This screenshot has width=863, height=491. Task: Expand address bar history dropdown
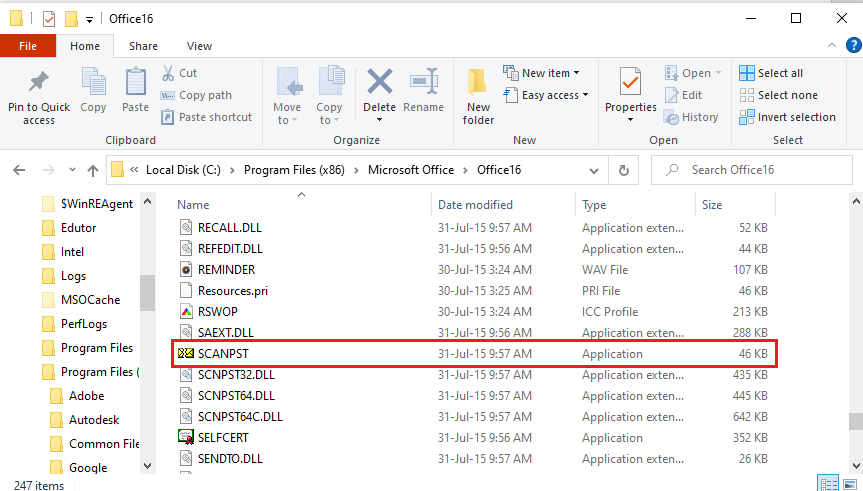click(x=594, y=171)
